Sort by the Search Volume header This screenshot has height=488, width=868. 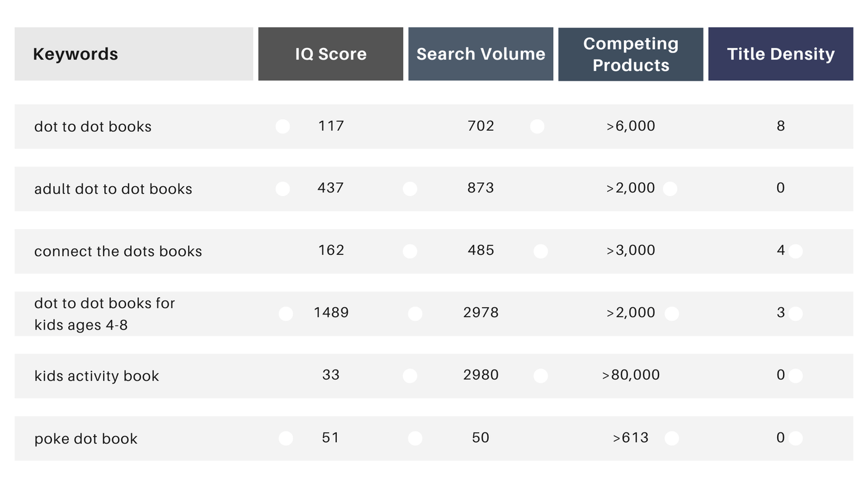pos(480,54)
